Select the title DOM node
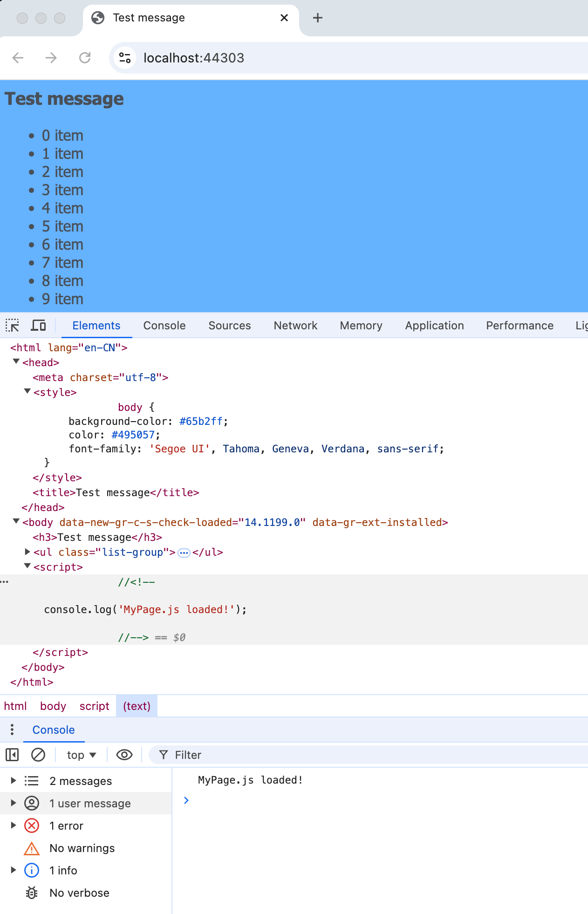The image size is (588, 914). tap(116, 492)
